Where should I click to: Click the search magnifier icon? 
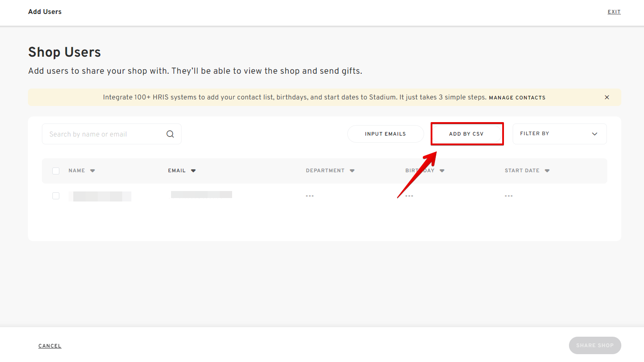pos(170,134)
